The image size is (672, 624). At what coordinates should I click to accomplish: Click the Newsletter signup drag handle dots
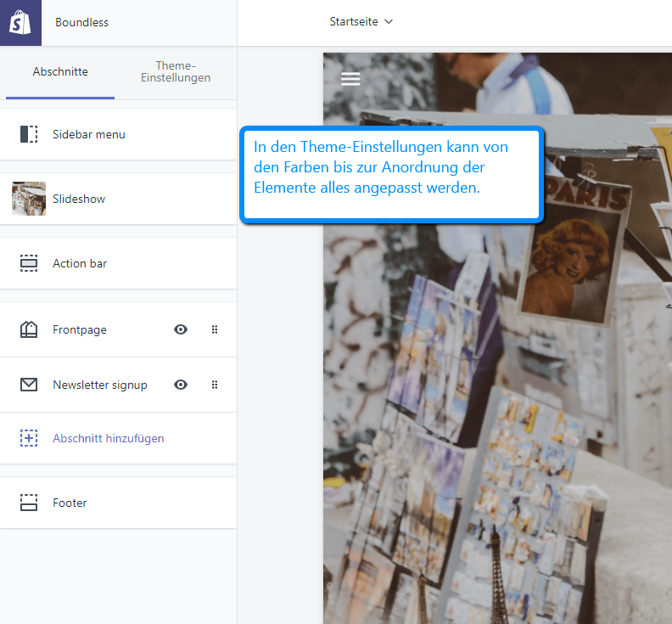click(x=215, y=385)
